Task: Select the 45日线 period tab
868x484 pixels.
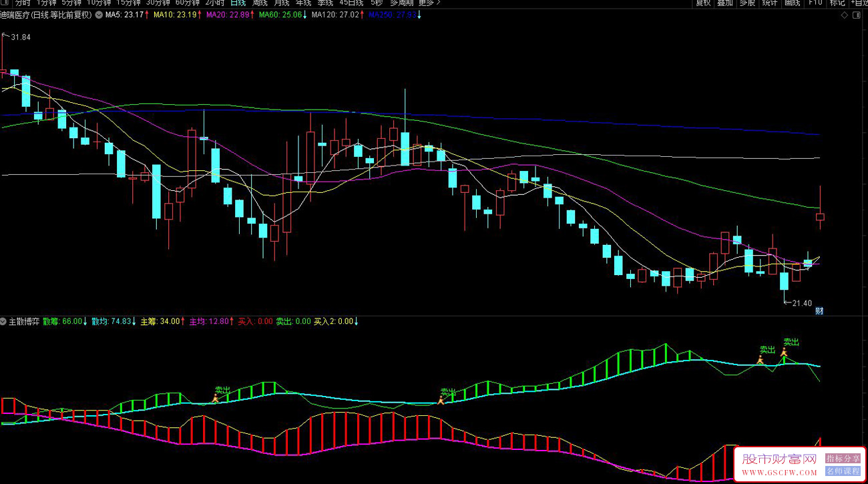Action: pyautogui.click(x=352, y=3)
